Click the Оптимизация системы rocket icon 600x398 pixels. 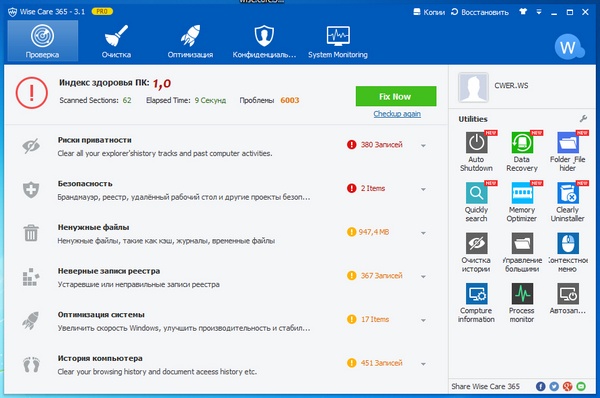31,320
